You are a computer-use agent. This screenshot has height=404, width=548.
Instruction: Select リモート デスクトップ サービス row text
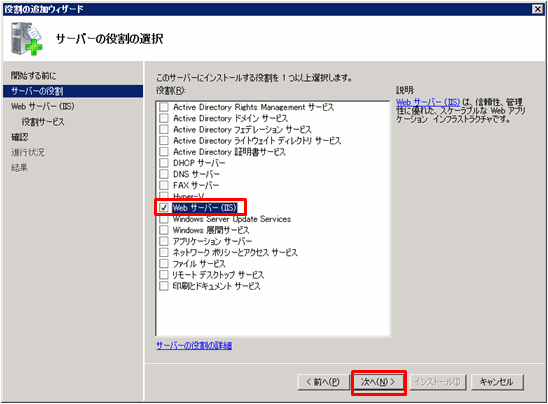coord(218,275)
